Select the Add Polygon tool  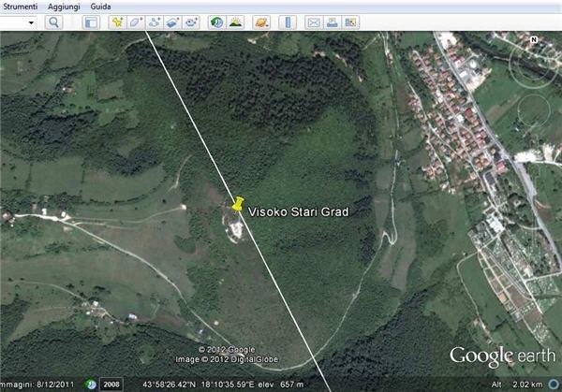136,22
